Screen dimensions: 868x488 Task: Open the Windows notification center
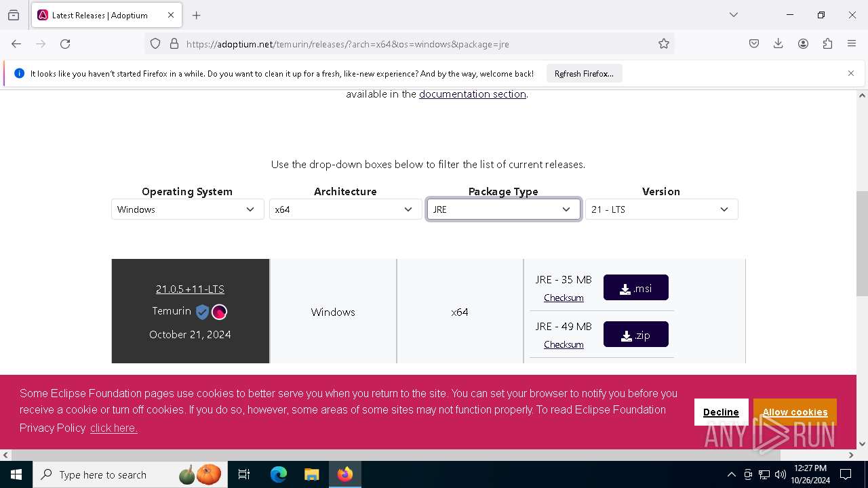[846, 474]
